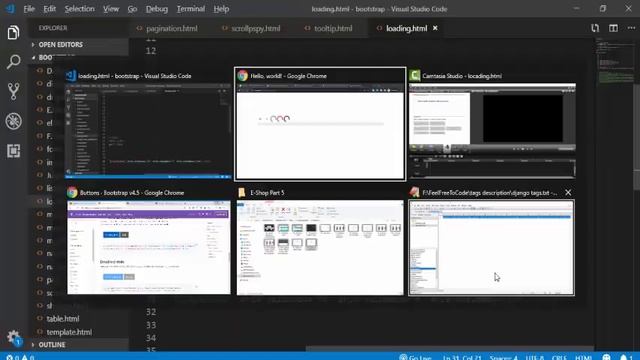
Task: Close the loading.html tab
Action: pos(435,28)
